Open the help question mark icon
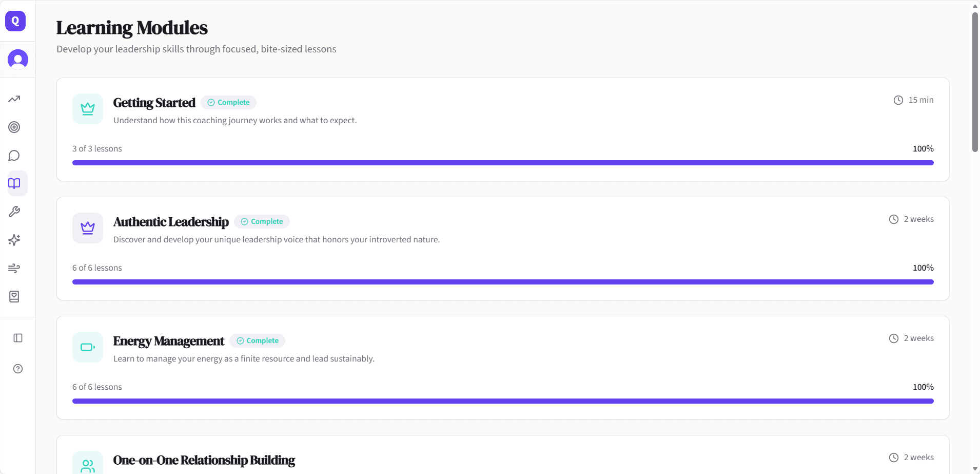 point(17,369)
